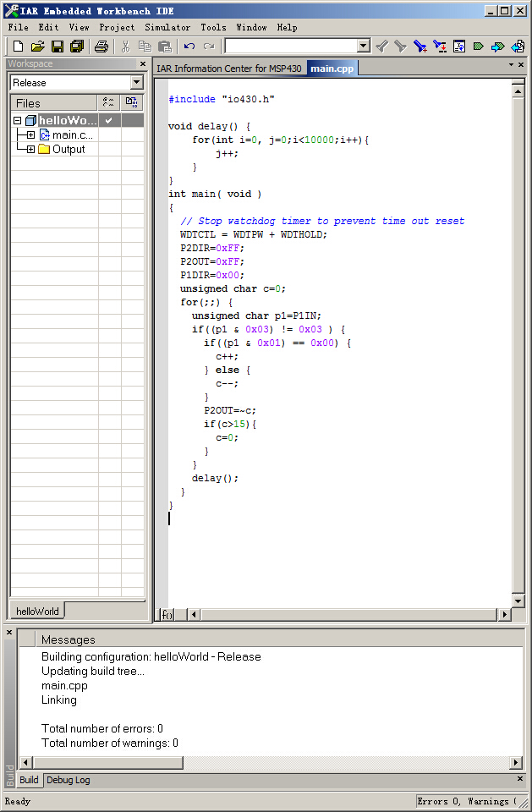Print the document using the printer icon
The width and height of the screenshot is (532, 812).
click(101, 47)
